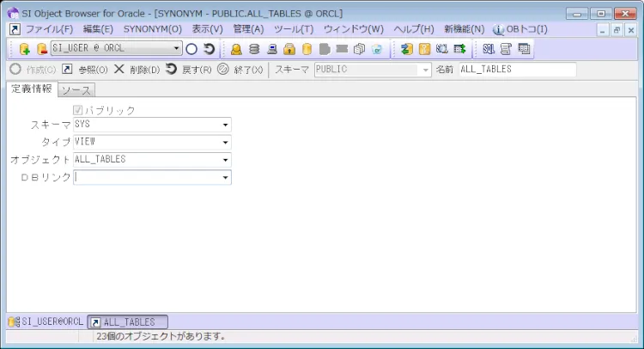
Task: Expand the タイプ VIEW dropdown
Action: pos(225,142)
